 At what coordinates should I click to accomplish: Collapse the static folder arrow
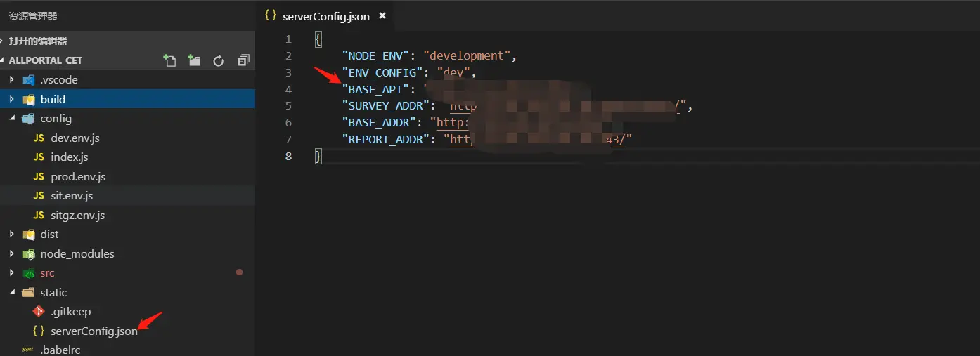click(12, 293)
